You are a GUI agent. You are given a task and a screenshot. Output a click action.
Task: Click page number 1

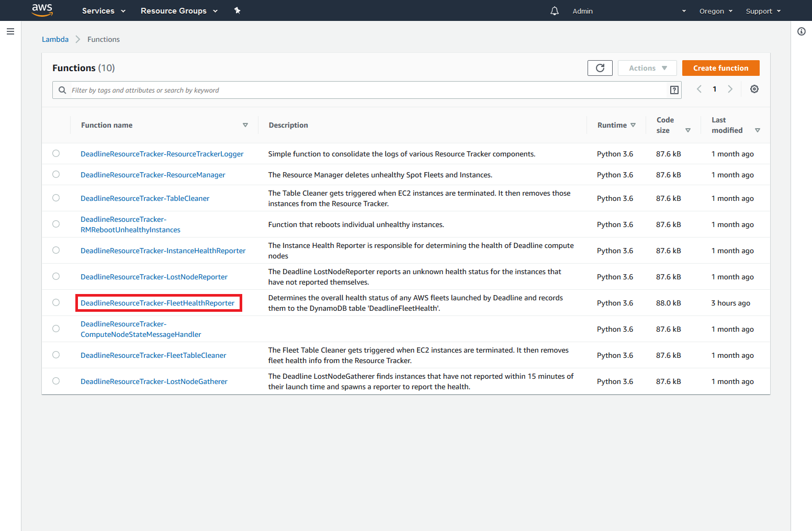click(x=715, y=89)
